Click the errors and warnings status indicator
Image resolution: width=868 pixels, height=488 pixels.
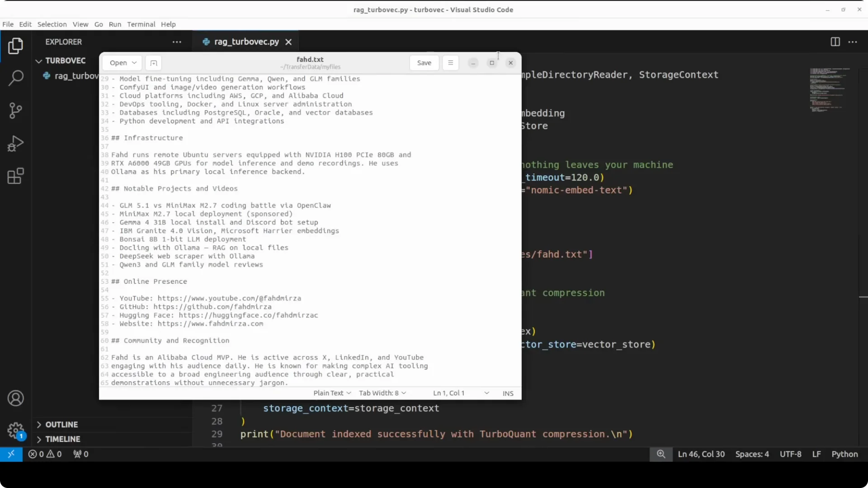pos(45,454)
